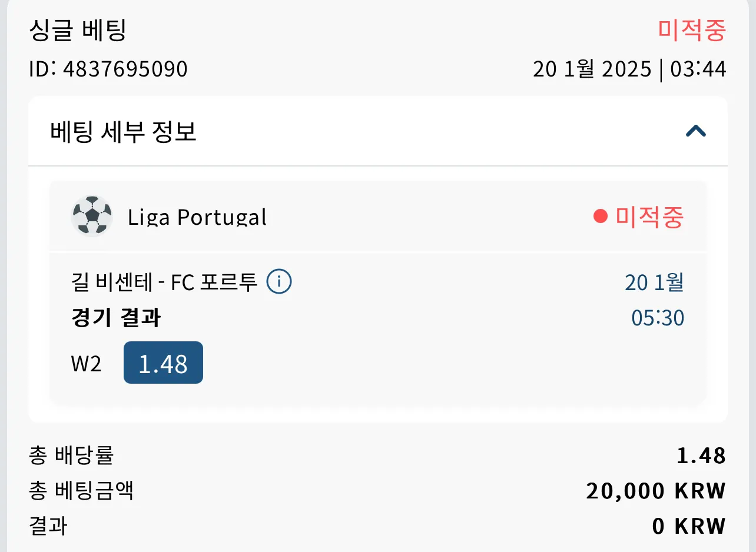Click the W2 selection label
This screenshot has width=756, height=552.
point(86,364)
